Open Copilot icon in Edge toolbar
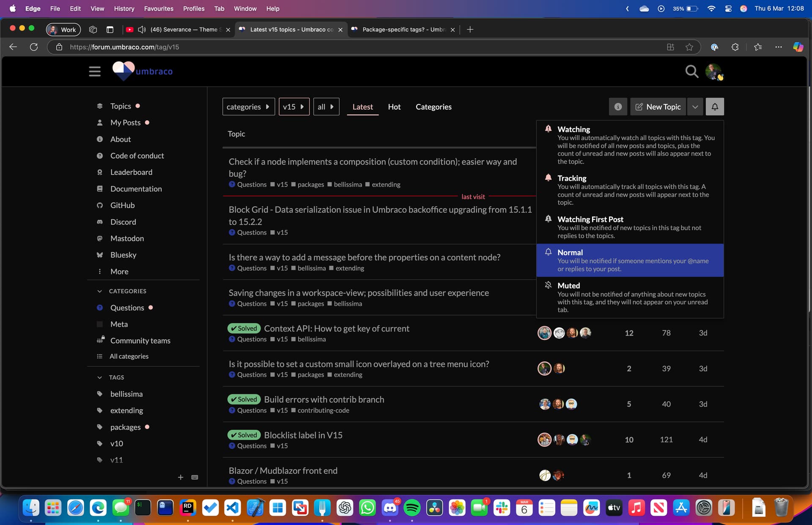812x525 pixels. click(798, 47)
